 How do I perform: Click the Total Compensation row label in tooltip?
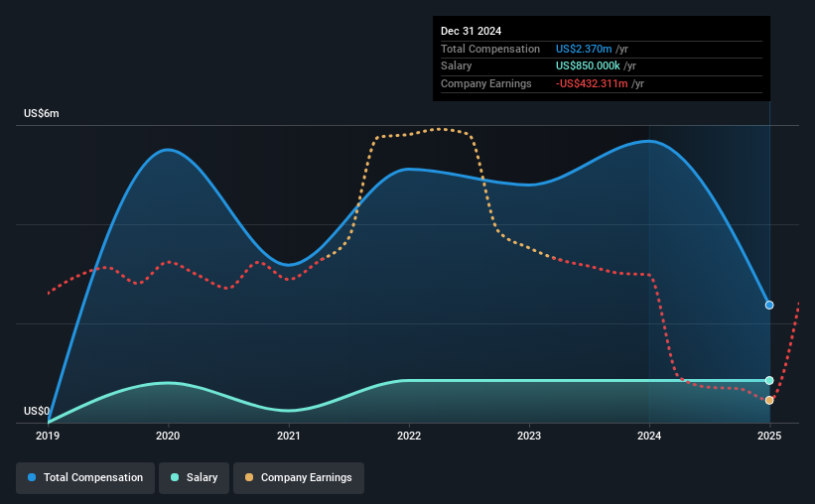click(x=490, y=49)
